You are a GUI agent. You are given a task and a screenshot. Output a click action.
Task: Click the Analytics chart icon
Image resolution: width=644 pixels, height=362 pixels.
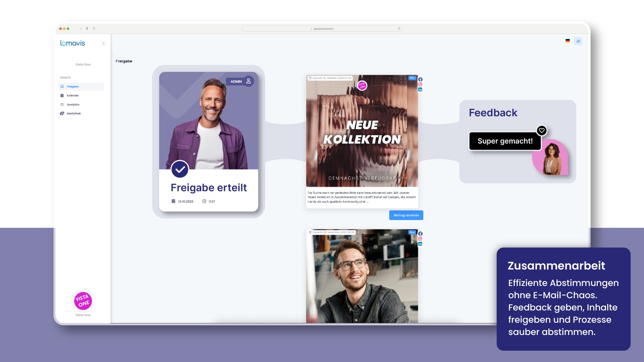[x=62, y=105]
